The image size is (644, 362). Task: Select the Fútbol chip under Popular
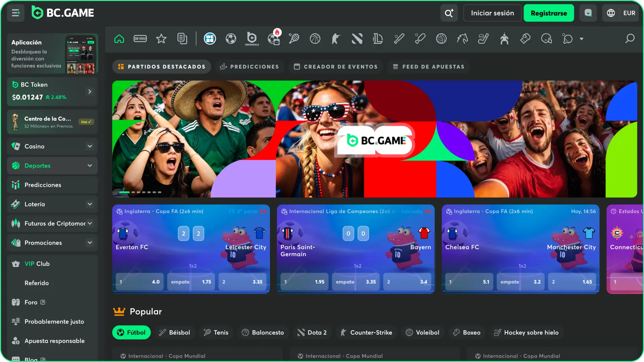131,333
